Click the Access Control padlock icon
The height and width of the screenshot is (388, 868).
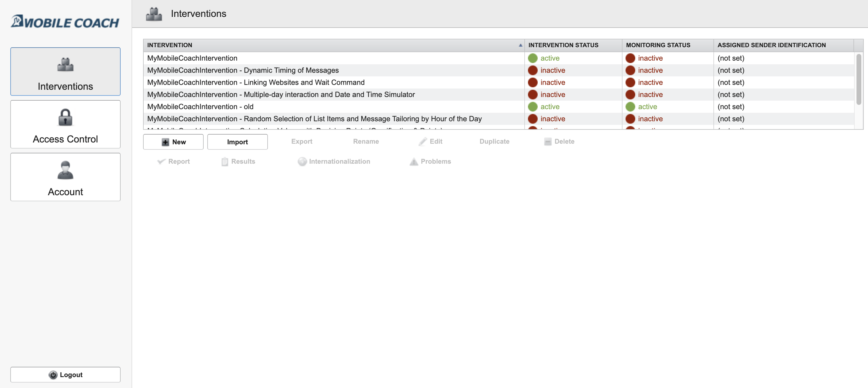click(x=65, y=117)
